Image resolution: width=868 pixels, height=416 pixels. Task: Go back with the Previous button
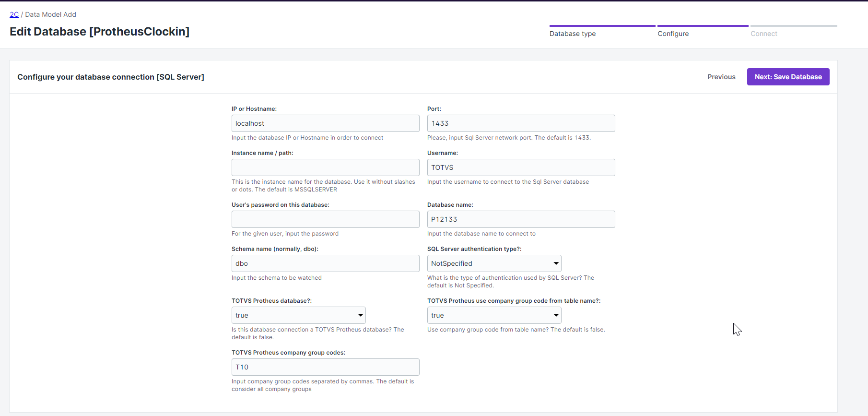(x=721, y=77)
